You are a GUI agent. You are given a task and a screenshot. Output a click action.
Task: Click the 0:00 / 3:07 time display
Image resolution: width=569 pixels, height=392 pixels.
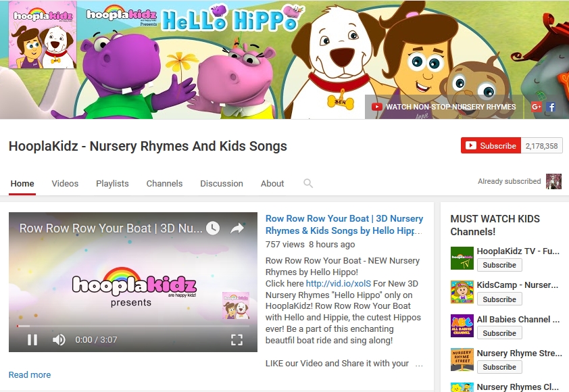click(96, 340)
